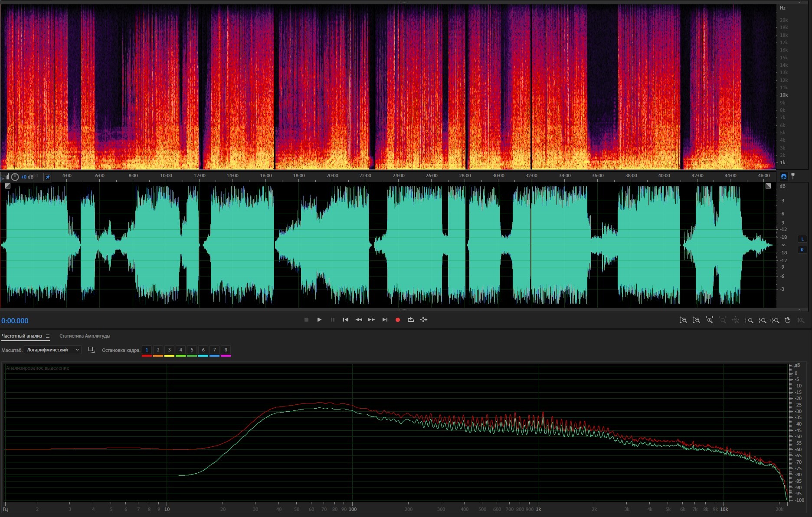Screen dimensions: 812x517
Task: Click the red Record button
Action: [397, 320]
